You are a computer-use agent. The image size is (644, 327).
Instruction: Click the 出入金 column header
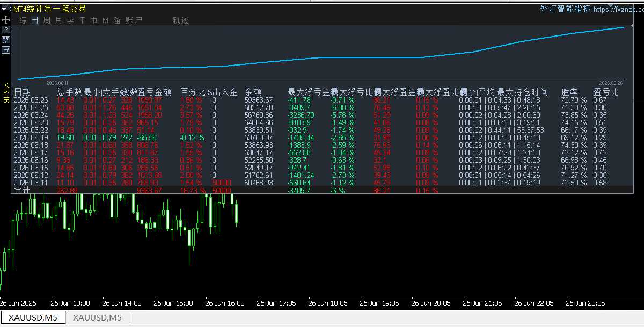[x=225, y=92]
